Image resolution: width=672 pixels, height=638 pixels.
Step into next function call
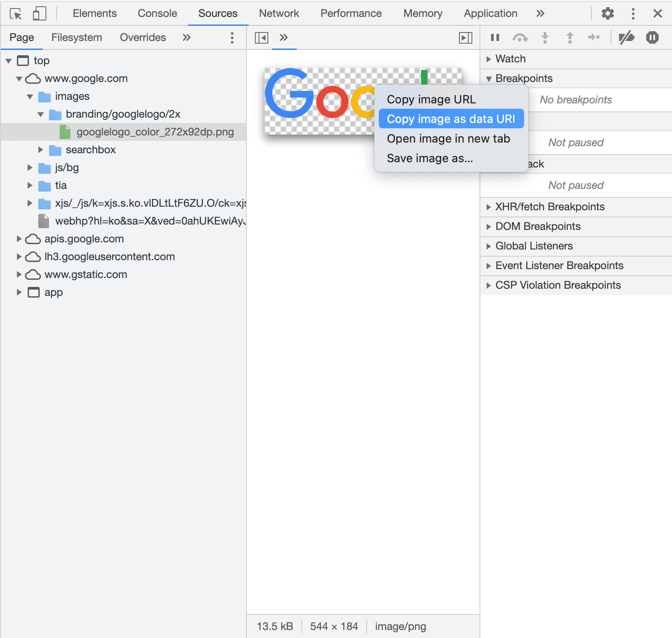[x=545, y=37]
